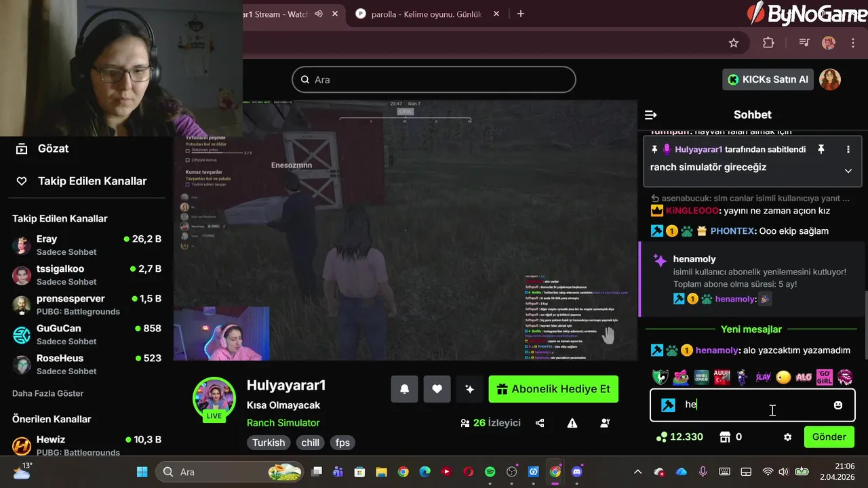Open pinned message three-dot options
Viewport: 868px width, 488px height.
tap(848, 149)
